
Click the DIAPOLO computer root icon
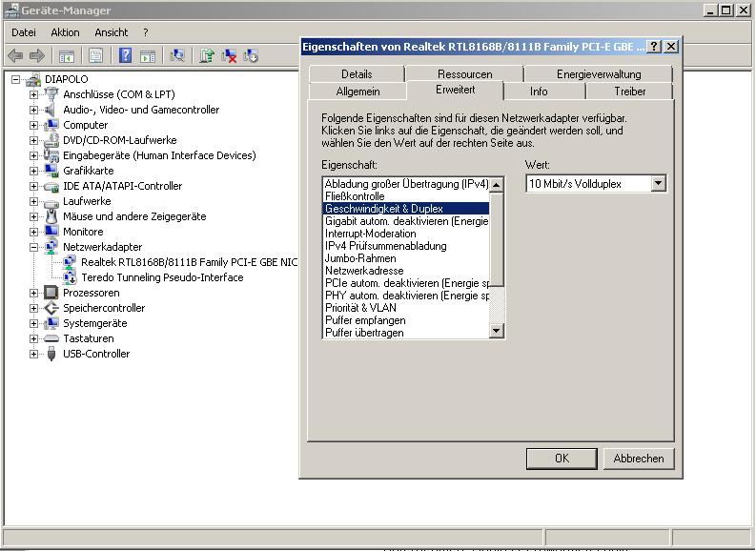click(x=33, y=79)
